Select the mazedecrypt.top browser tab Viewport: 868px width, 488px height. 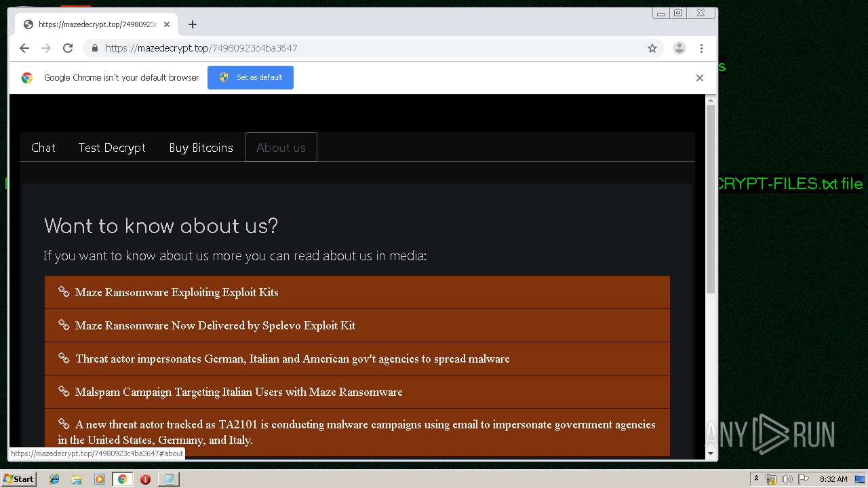(97, 24)
